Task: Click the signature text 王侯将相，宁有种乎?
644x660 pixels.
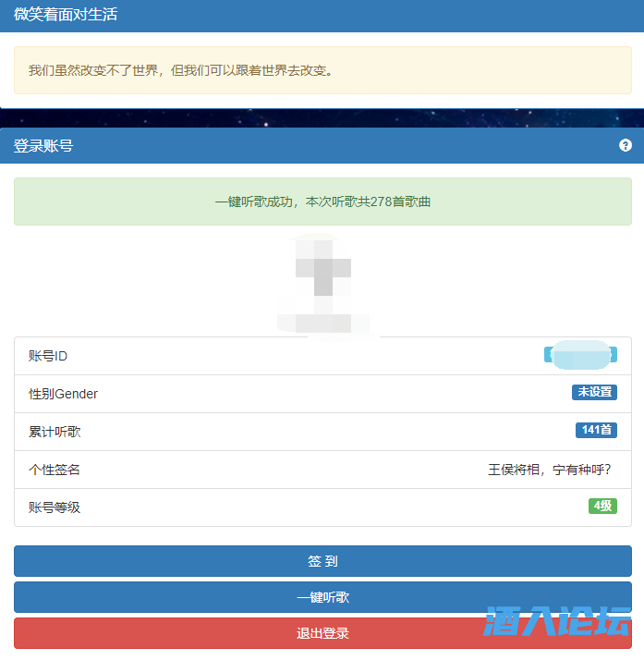Action: pyautogui.click(x=550, y=470)
